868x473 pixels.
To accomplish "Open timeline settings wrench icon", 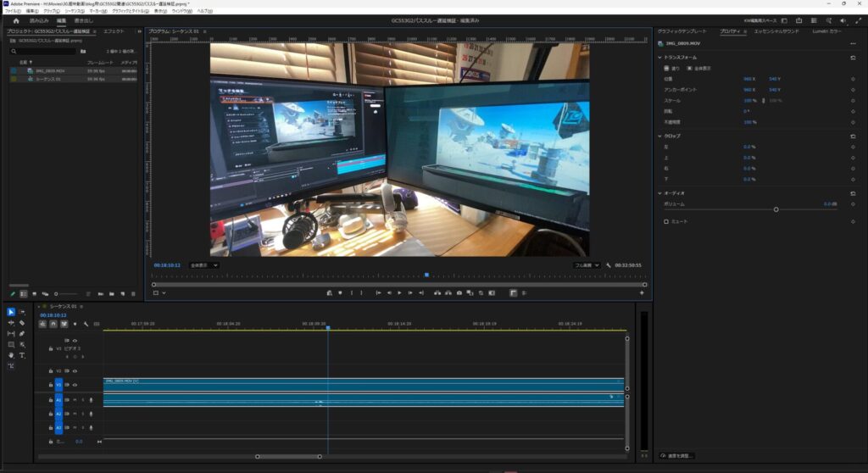I will point(86,324).
